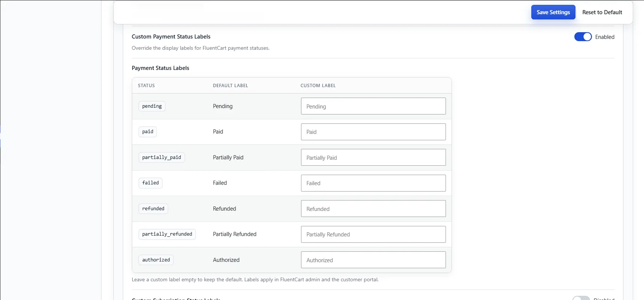The width and height of the screenshot is (644, 300).
Task: Toggle off Custom Payment Status Labels switch
Action: click(583, 37)
